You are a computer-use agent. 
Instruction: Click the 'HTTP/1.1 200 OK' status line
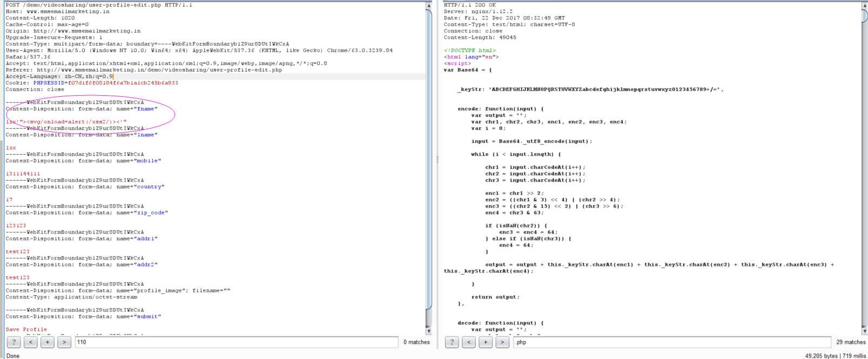click(470, 5)
